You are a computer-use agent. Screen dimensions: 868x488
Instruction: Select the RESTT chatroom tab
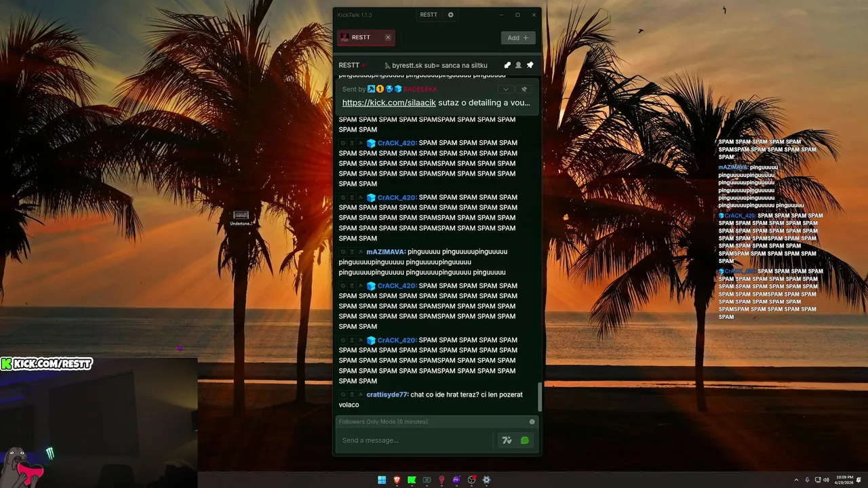coord(366,37)
